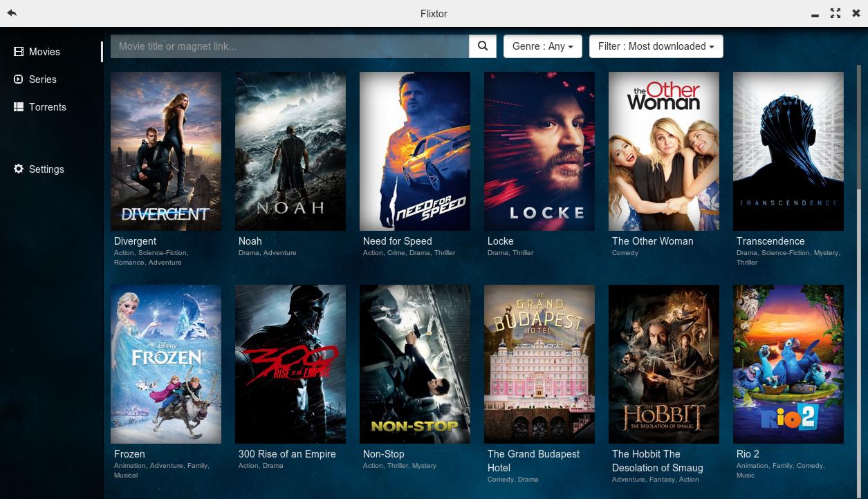868x499 pixels.
Task: Click the gear icon beside Settings
Action: 19,169
